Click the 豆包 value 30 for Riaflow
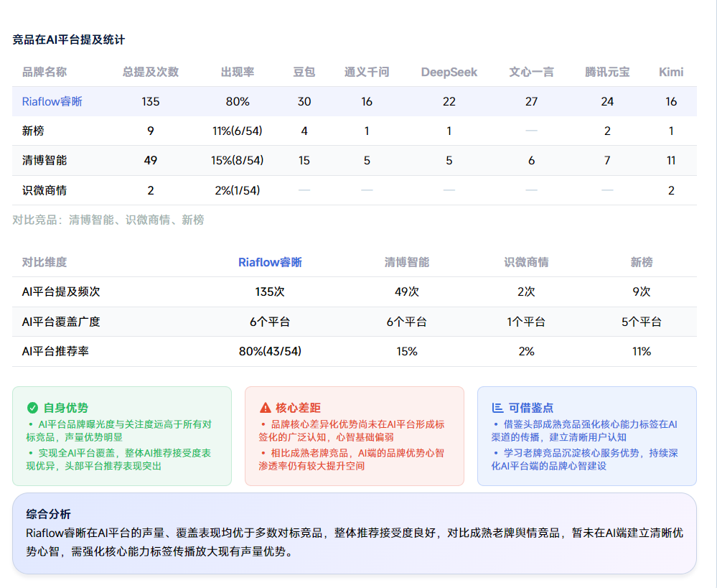This screenshot has width=717, height=588. click(x=304, y=101)
